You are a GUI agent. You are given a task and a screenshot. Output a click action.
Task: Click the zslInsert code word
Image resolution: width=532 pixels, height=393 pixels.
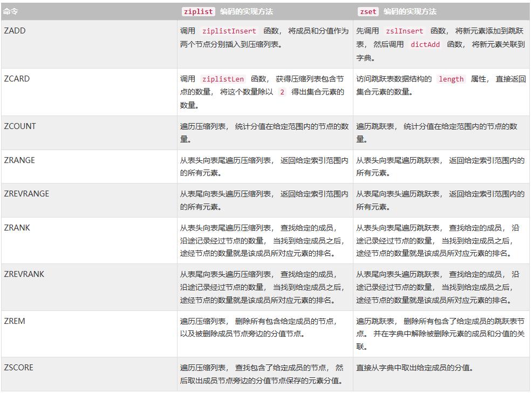pos(405,31)
